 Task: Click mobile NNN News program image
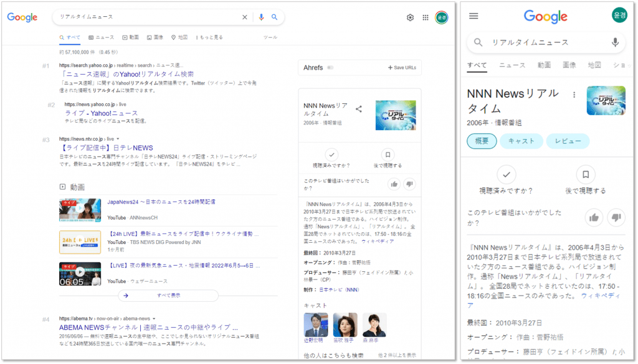click(x=606, y=100)
